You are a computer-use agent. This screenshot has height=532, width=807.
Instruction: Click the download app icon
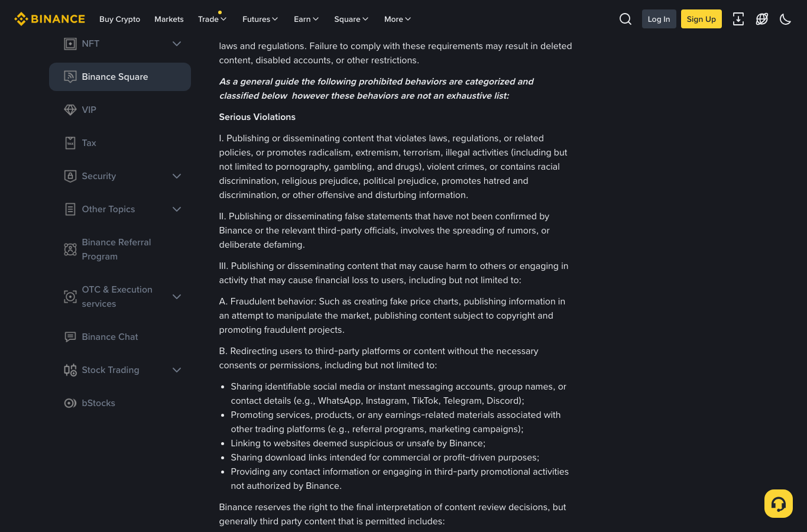[738, 19]
